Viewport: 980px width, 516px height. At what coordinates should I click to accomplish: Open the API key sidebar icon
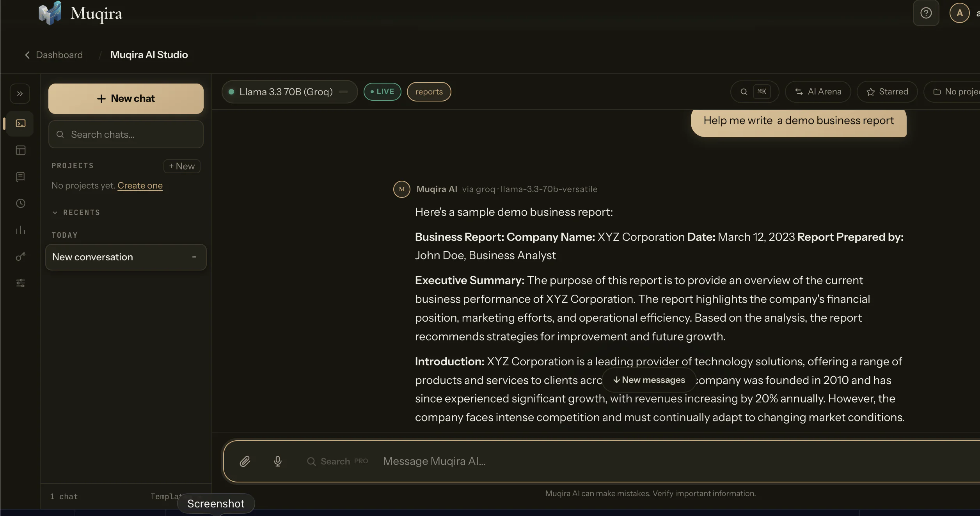point(20,256)
